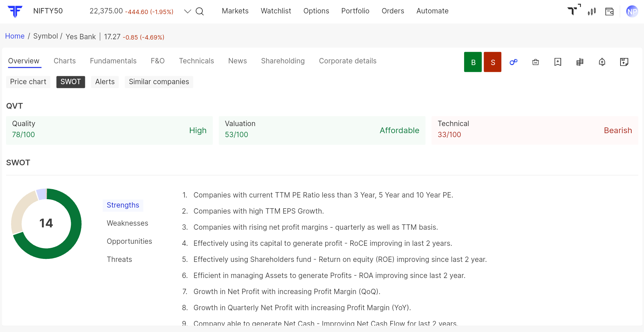This screenshot has width=644, height=332.
Task: Click the bell add-alert icon
Action: click(x=602, y=62)
